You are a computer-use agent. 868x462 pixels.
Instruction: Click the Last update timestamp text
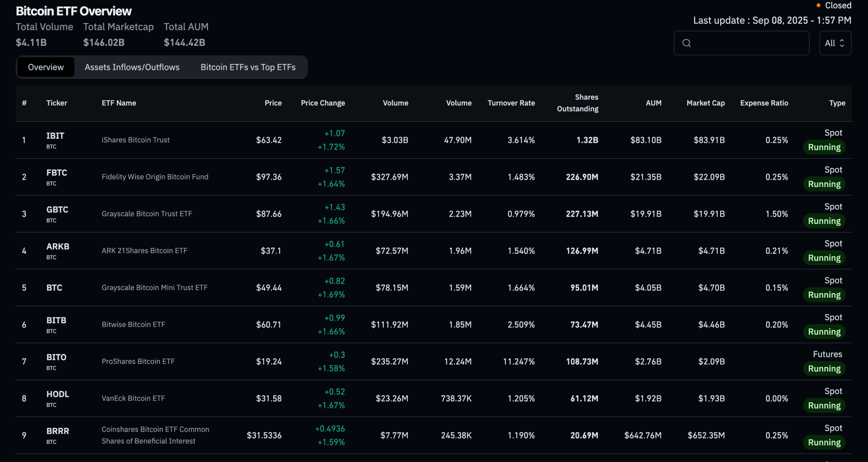[772, 20]
